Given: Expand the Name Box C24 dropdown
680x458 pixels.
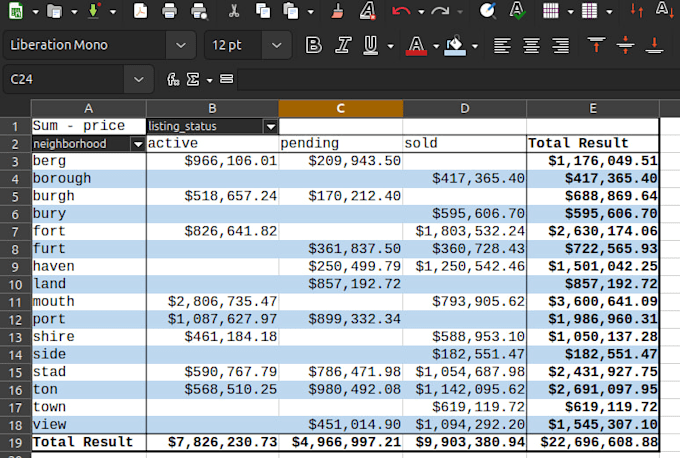Looking at the screenshot, I should coord(139,79).
